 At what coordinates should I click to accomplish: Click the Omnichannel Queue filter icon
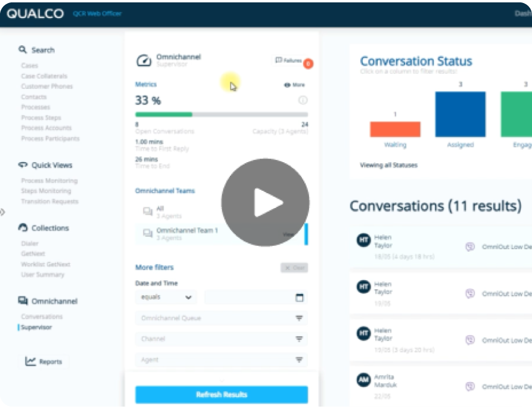(x=299, y=318)
